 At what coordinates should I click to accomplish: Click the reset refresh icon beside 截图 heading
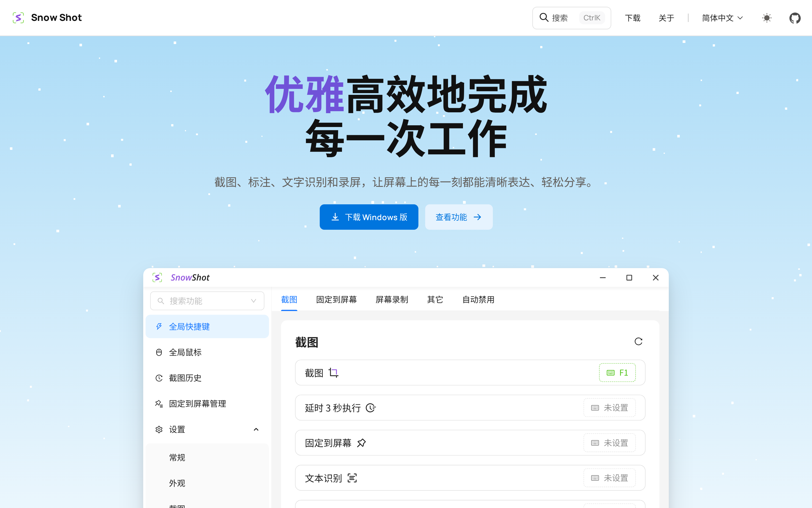click(x=638, y=341)
